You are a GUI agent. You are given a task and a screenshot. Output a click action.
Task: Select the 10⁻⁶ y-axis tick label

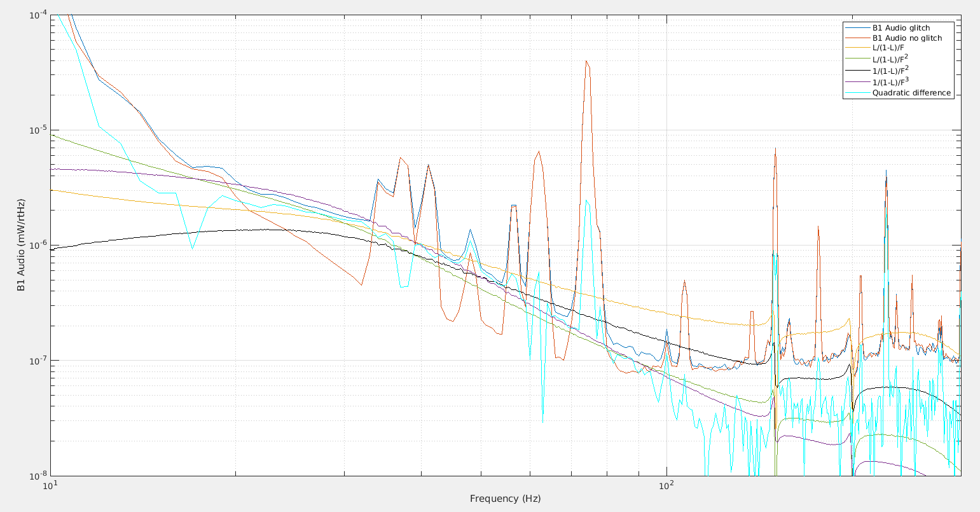38,245
